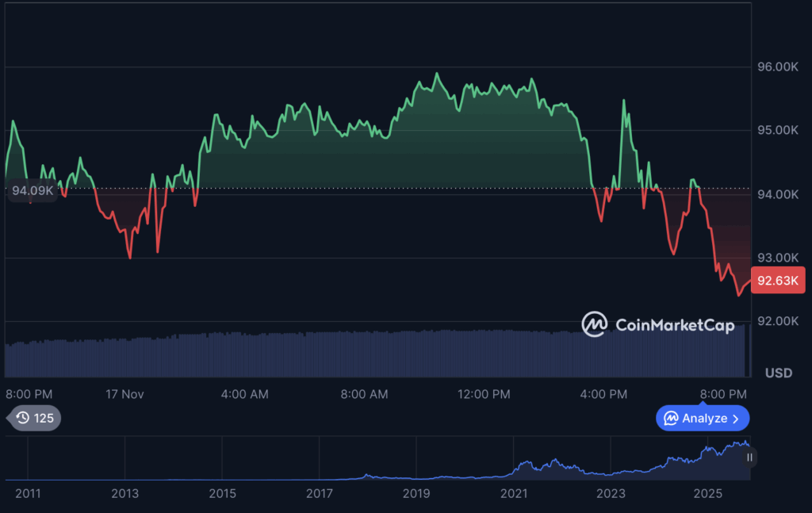The image size is (812, 513).
Task: Toggle the USD currency label
Action: click(778, 373)
